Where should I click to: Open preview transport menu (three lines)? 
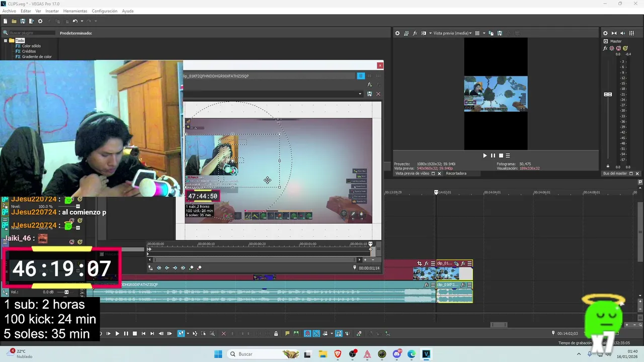(x=508, y=155)
